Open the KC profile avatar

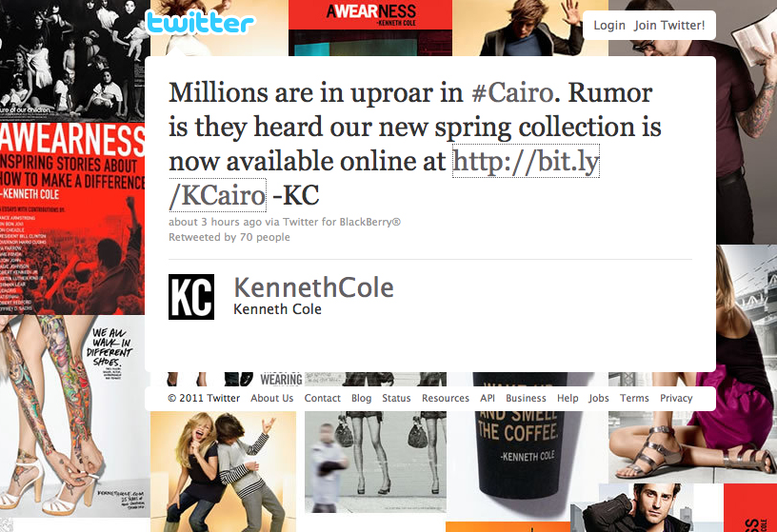point(191,297)
